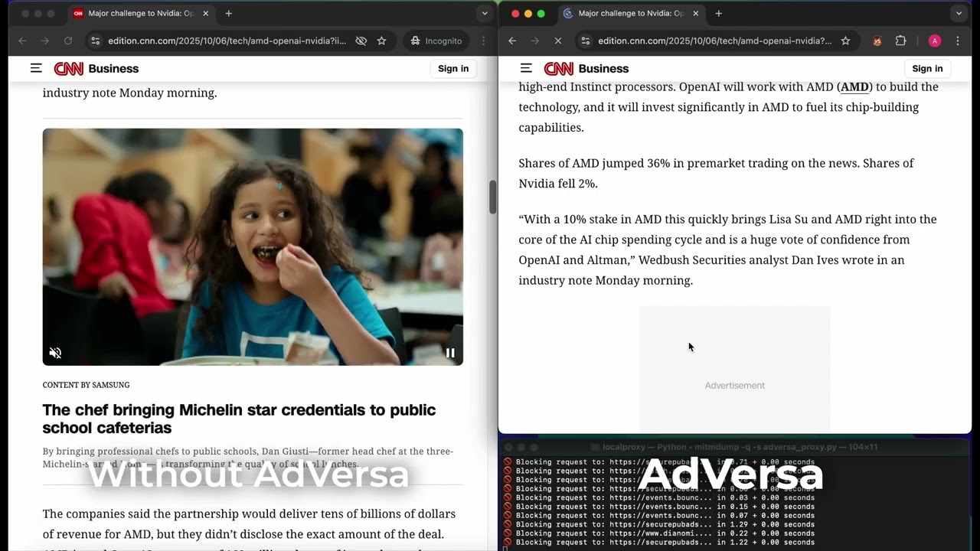Viewport: 980px width, 551px height.
Task: Click 'Shares of AMD jumped 36%' paragraph
Action: coord(716,173)
